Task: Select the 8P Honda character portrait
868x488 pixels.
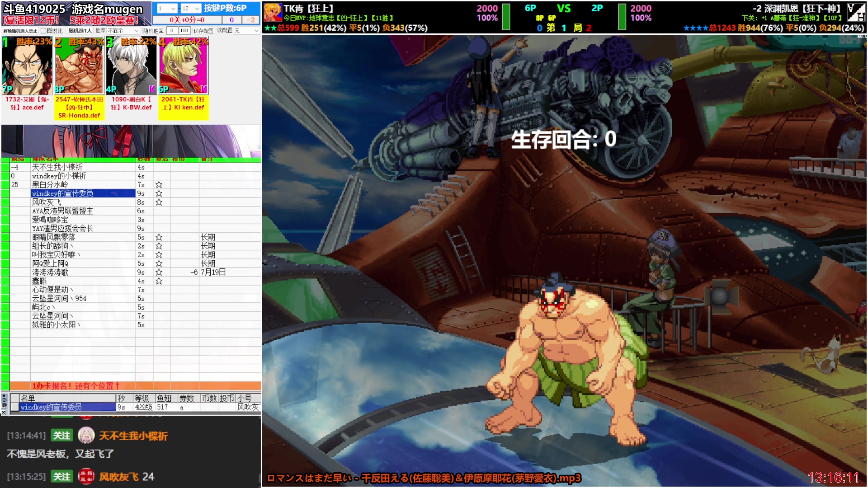Action: click(x=79, y=66)
